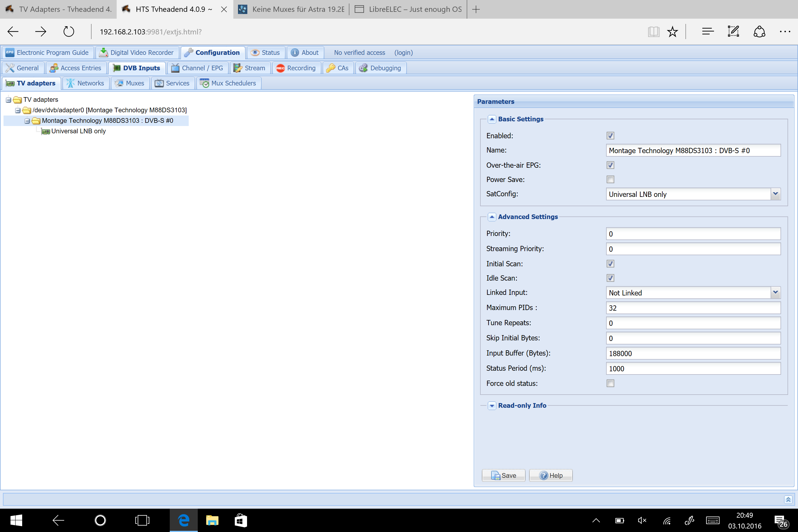This screenshot has width=798, height=532.
Task: Open the Electronic Program Guide tab
Action: click(48, 52)
